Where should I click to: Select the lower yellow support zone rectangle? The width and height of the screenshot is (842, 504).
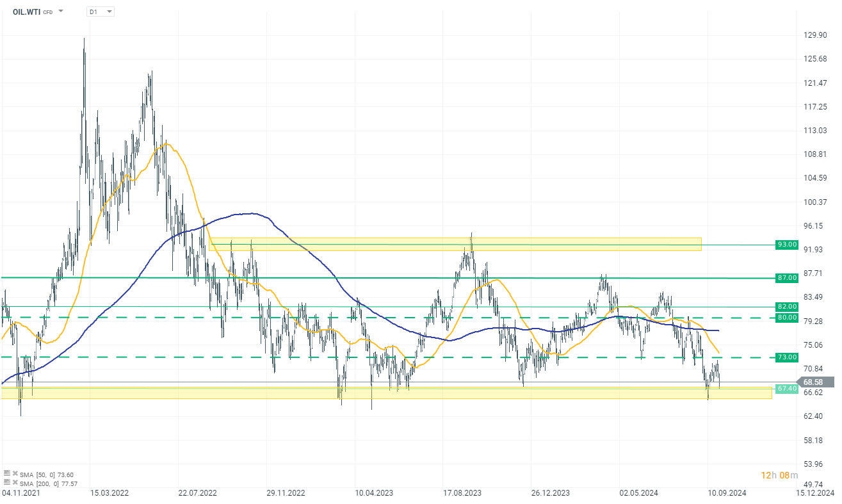(x=387, y=393)
